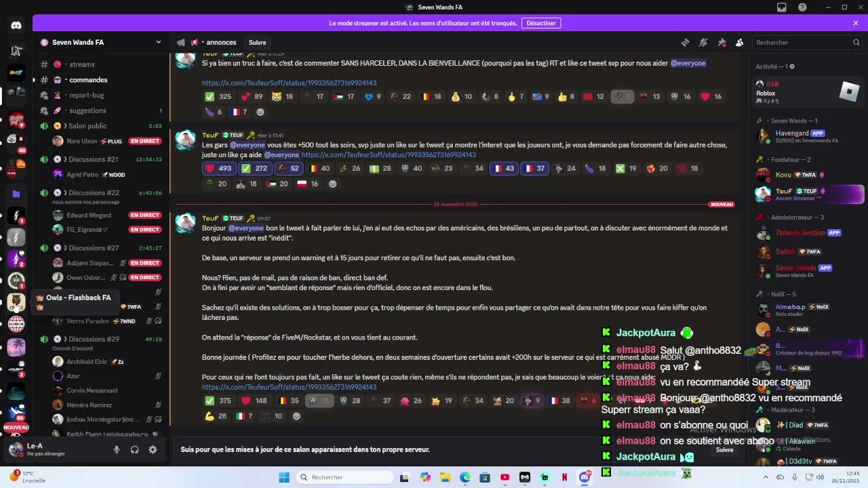Click the Suivre button in channel header
868x488 pixels.
pos(257,42)
